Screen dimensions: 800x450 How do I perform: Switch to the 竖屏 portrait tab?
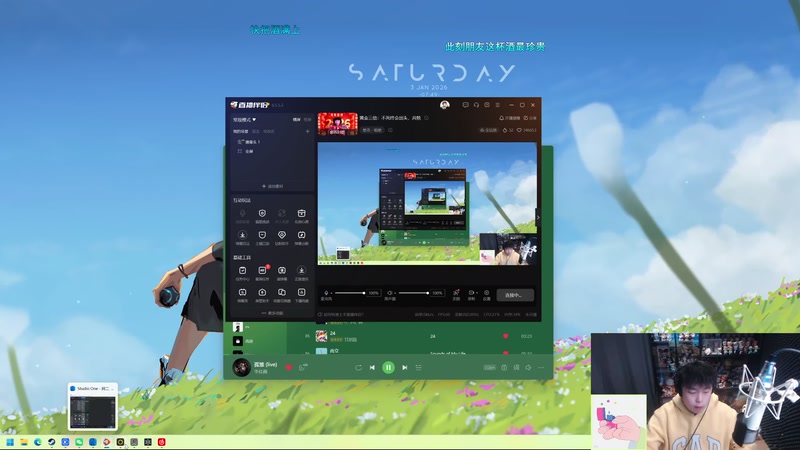[x=307, y=120]
